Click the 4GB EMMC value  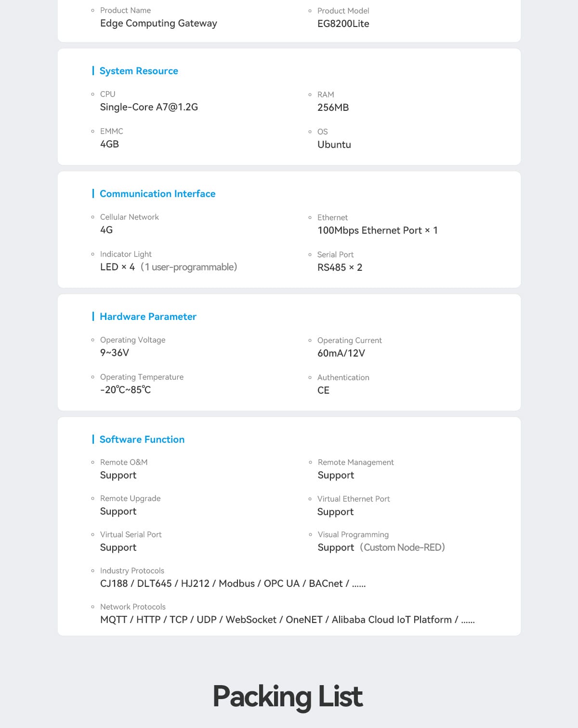click(109, 144)
